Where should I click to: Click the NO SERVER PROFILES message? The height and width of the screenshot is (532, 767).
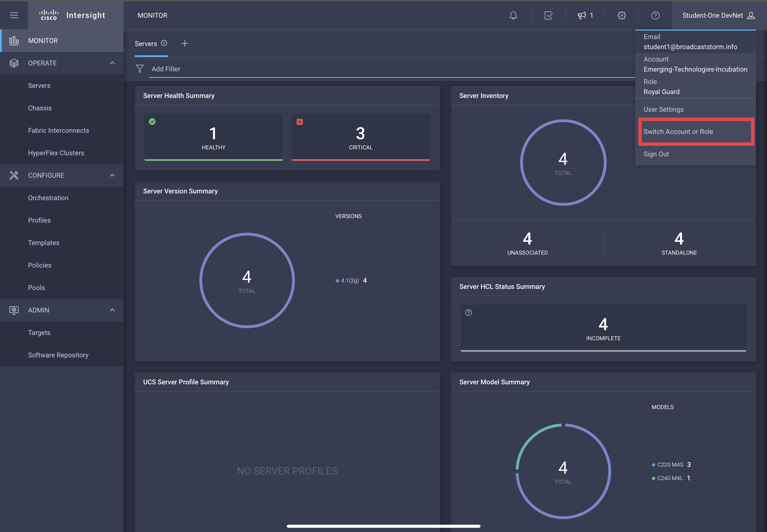coord(287,471)
